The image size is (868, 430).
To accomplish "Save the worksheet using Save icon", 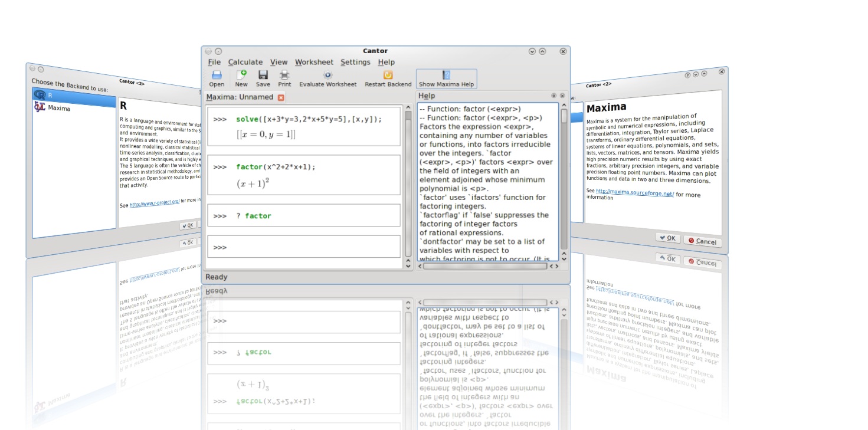I will [263, 78].
